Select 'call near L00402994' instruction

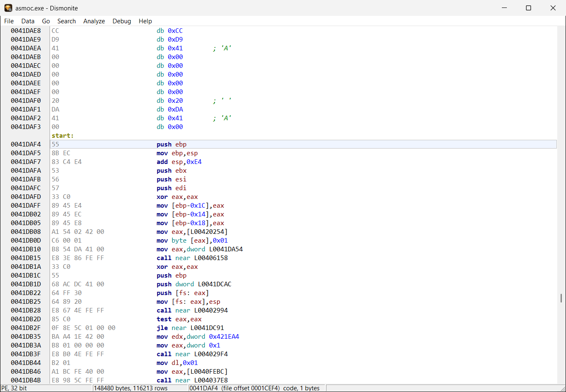[x=192, y=310]
